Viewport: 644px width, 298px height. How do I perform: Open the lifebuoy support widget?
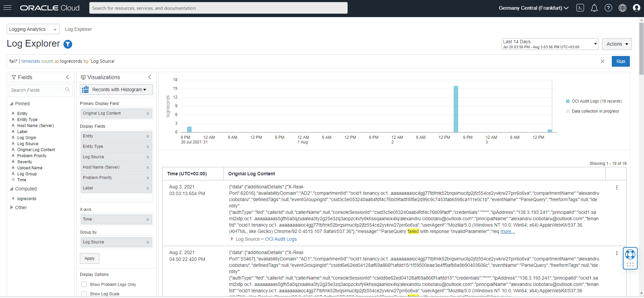click(x=630, y=254)
